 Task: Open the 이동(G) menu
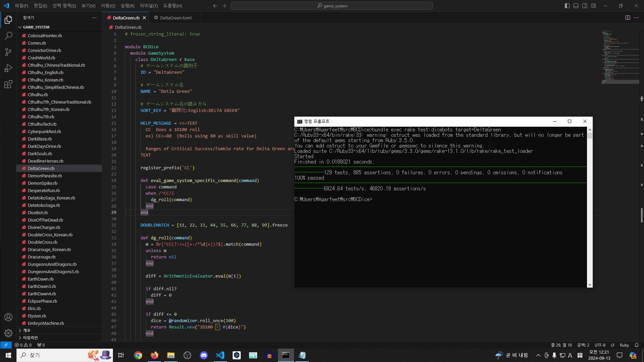pos(108,6)
